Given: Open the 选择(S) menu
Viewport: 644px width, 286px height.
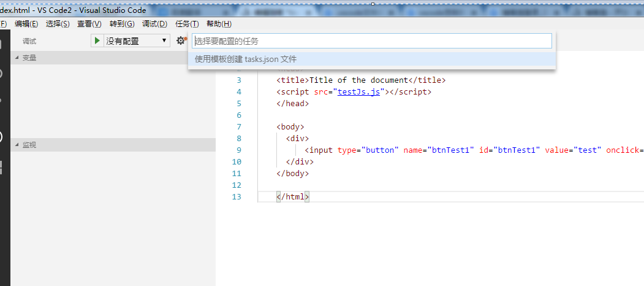Looking at the screenshot, I should 58,24.
